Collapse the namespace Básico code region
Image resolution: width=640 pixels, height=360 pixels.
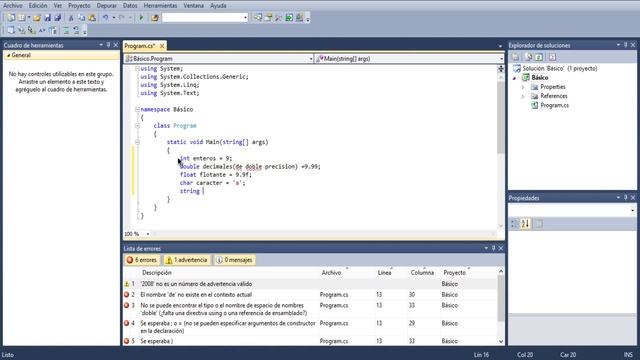pyautogui.click(x=138, y=109)
